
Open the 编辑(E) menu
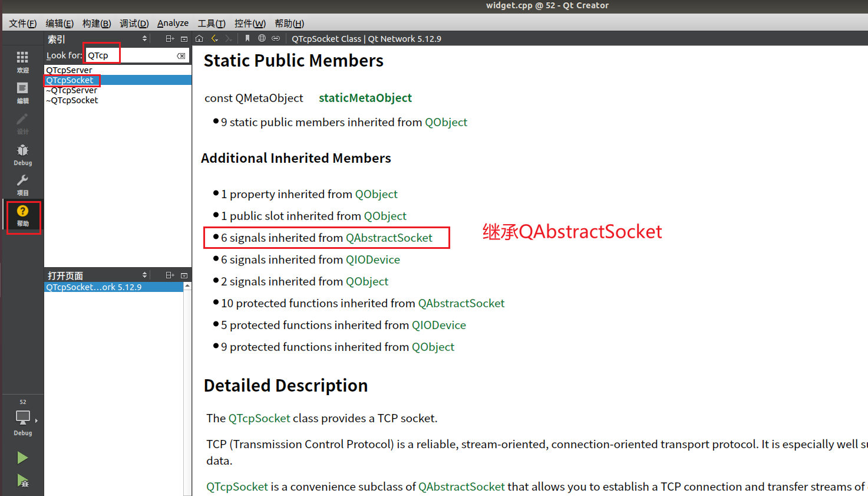(60, 24)
